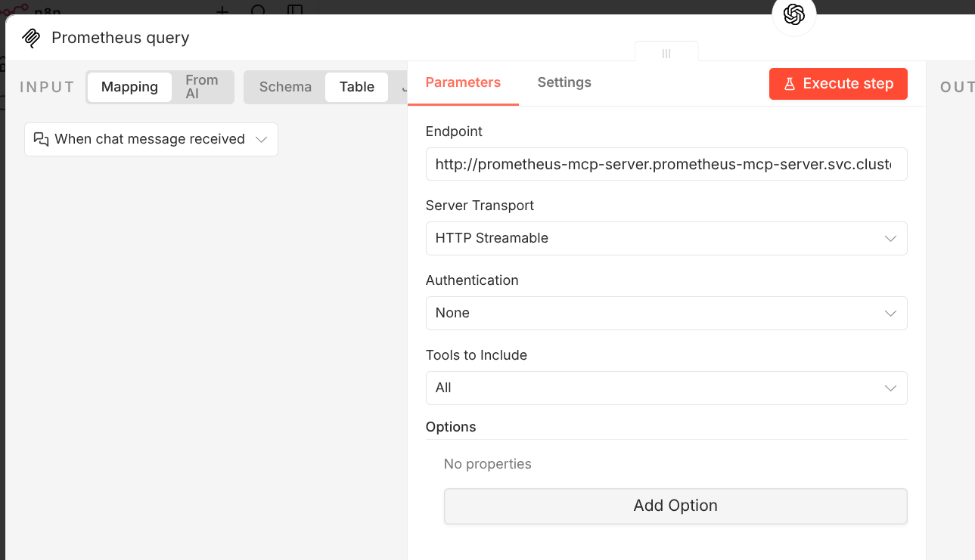Open the Server Transport dropdown

(x=666, y=238)
